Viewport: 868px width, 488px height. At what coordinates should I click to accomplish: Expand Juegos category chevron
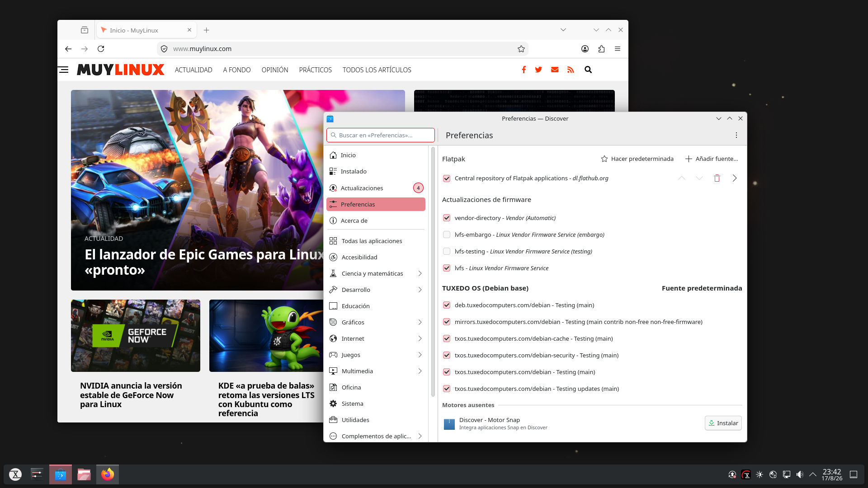[x=420, y=355]
